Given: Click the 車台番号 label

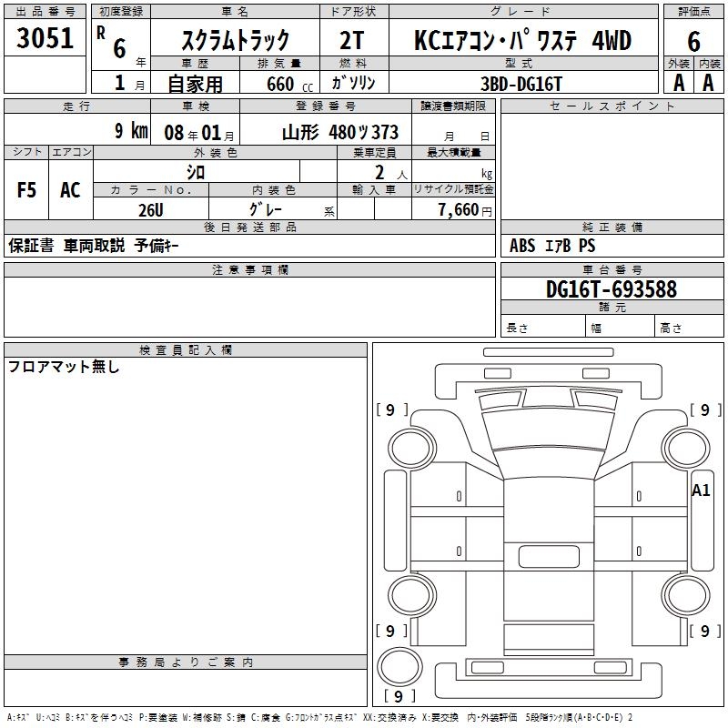Looking at the screenshot, I should (x=612, y=269).
